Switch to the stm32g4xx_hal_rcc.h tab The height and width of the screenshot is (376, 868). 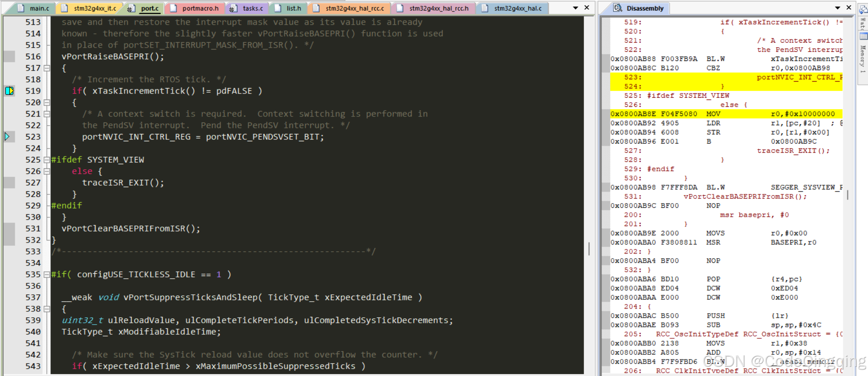pyautogui.click(x=434, y=8)
